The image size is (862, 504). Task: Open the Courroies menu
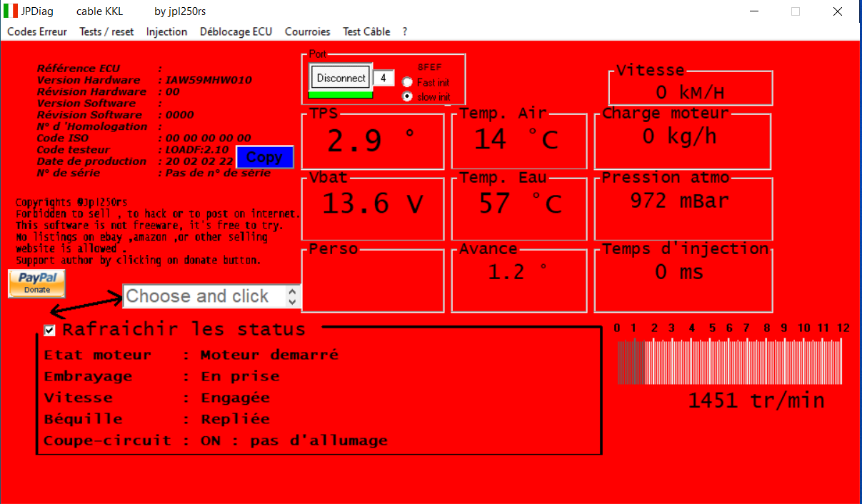click(x=307, y=31)
